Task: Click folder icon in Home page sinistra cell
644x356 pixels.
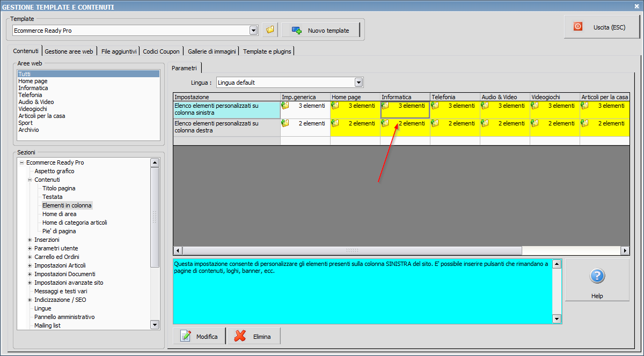Action: 335,106
